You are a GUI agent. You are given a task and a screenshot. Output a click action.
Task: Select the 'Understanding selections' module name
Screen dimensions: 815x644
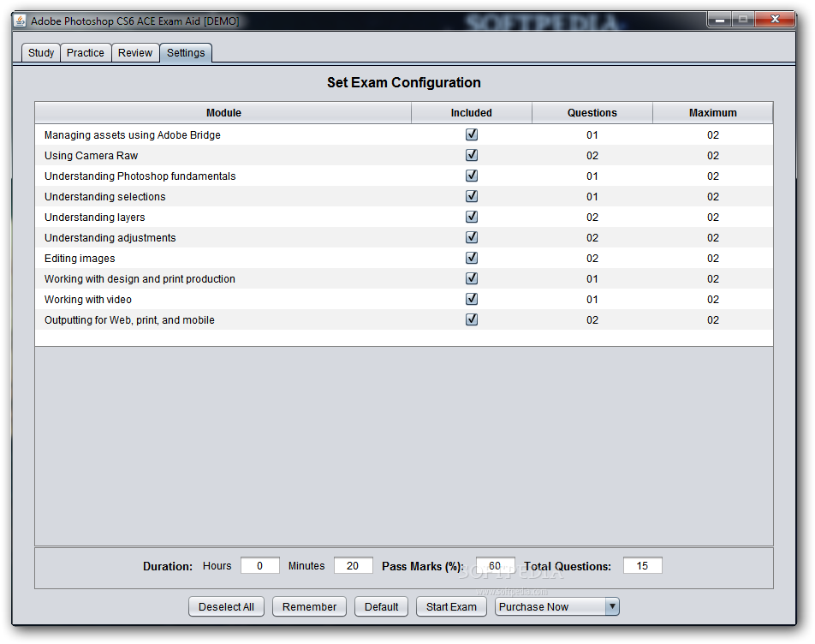(105, 196)
